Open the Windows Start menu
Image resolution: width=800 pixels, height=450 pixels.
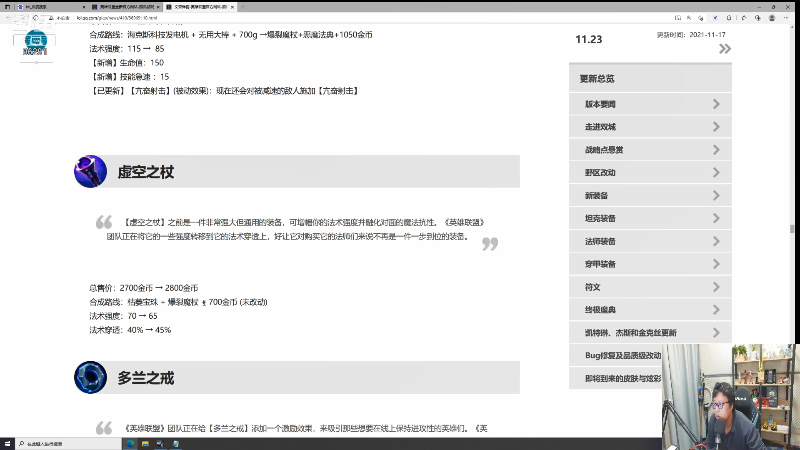(7, 444)
